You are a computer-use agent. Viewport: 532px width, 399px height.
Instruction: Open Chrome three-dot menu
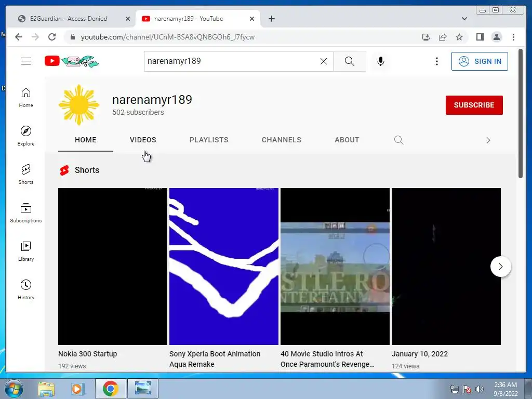[513, 37]
